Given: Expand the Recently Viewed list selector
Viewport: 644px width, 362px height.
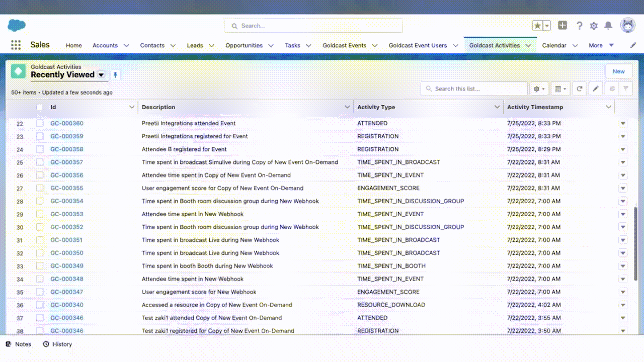Looking at the screenshot, I should [101, 75].
